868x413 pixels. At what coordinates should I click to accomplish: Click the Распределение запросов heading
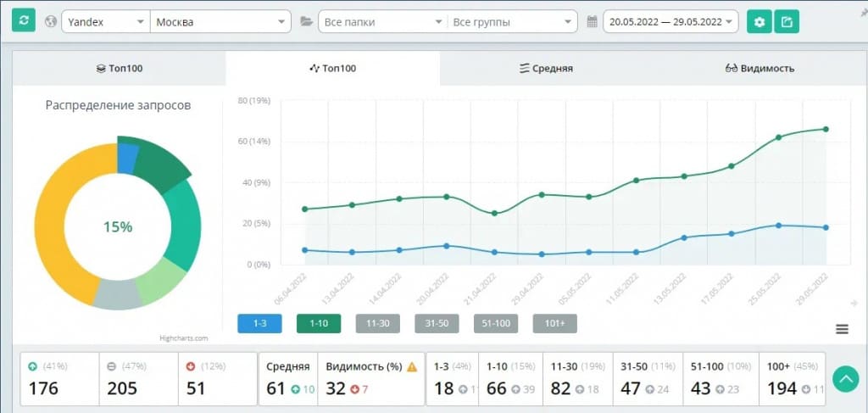(118, 105)
